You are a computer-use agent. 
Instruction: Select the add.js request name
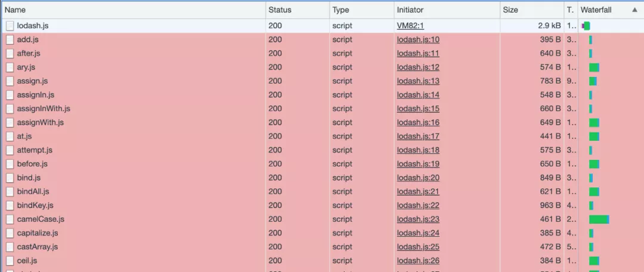28,40
